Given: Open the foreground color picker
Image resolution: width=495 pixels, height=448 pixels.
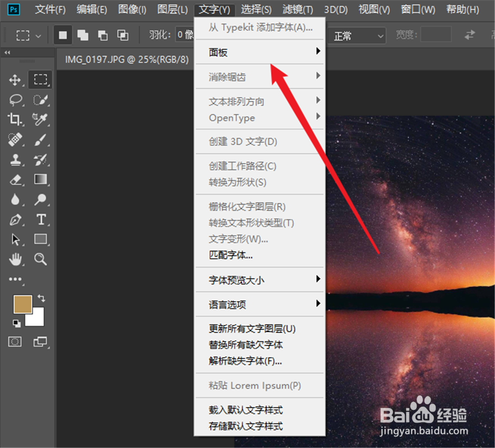Looking at the screenshot, I should click(23, 304).
